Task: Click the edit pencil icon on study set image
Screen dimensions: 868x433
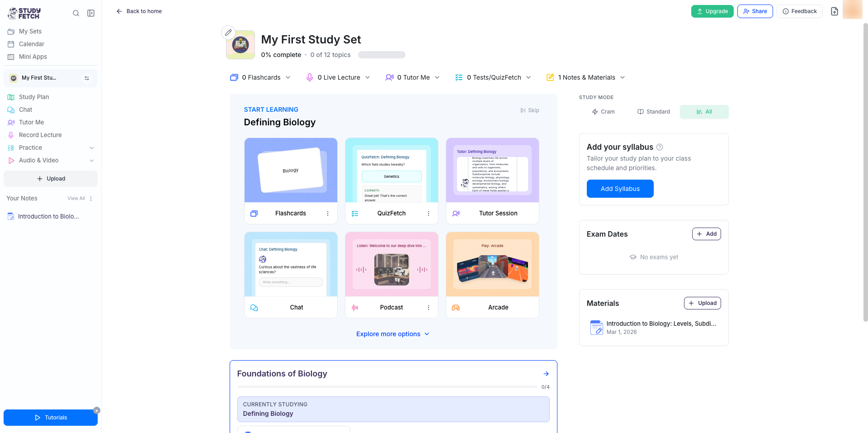Action: [x=228, y=33]
